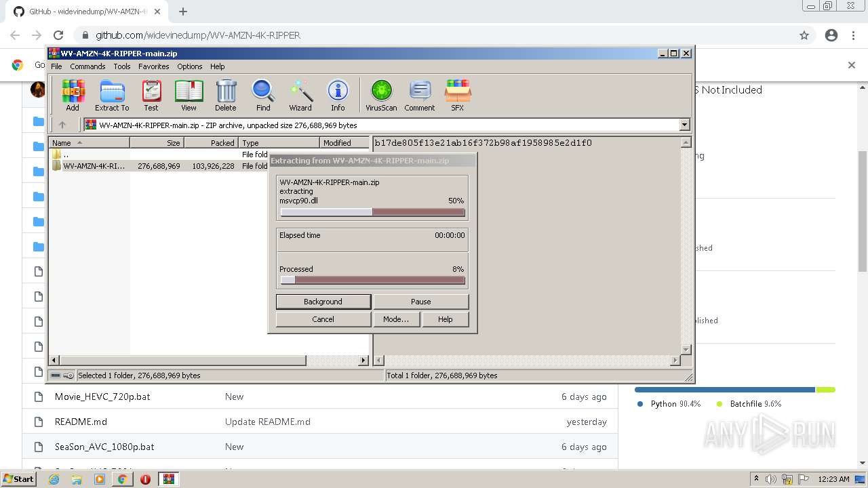Go up one folder with arrow icon

[62, 125]
